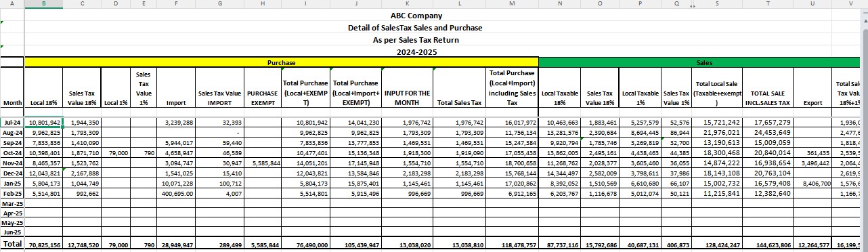Viewport: 868px width, 252px height.
Task: Click cell with value 13,777,853
Action: (355, 143)
